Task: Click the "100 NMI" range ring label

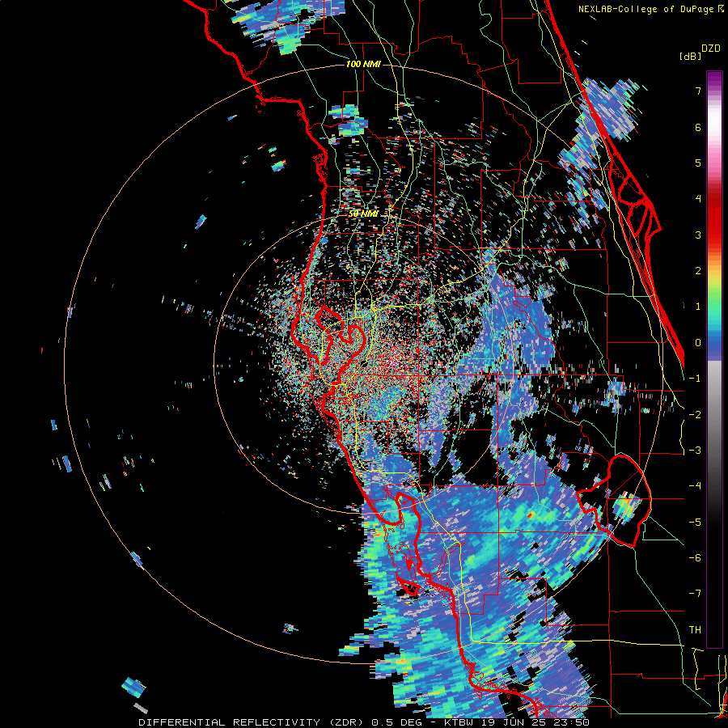Action: click(x=363, y=64)
